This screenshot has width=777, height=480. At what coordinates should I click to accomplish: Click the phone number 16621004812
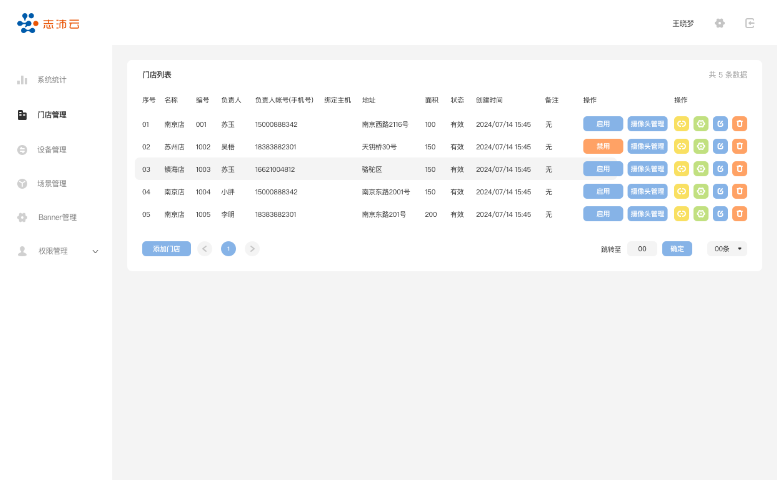pyautogui.click(x=275, y=169)
